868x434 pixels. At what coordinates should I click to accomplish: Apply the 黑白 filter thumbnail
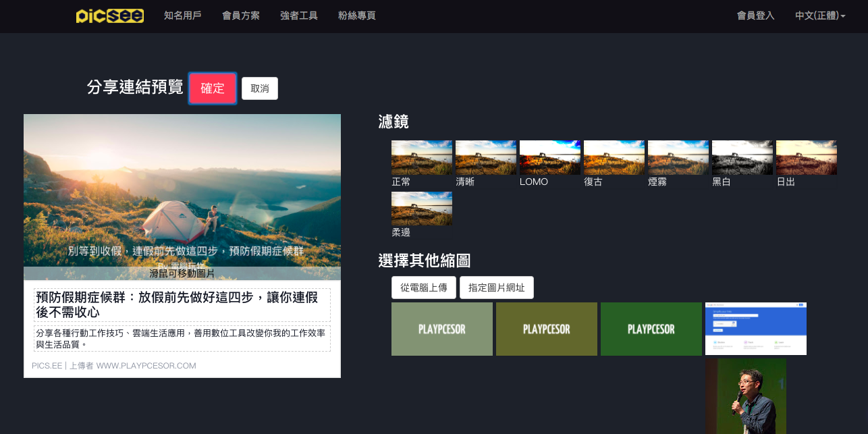point(742,157)
